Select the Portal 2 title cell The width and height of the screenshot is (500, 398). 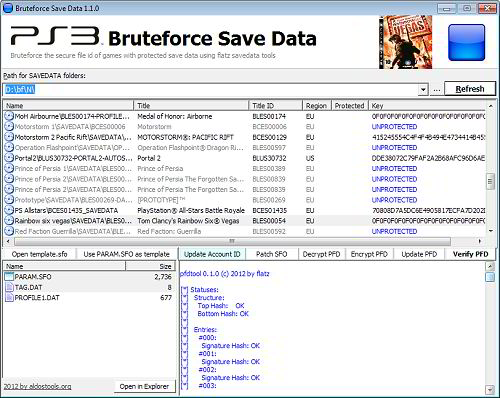click(149, 158)
